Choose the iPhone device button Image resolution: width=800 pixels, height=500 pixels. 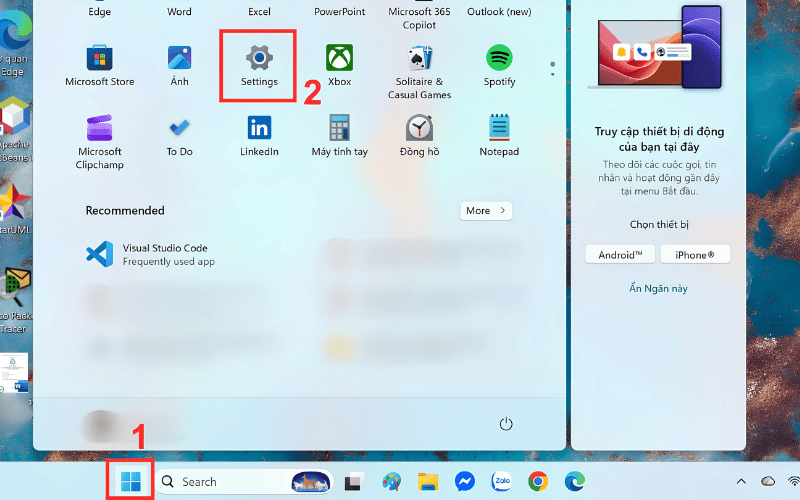695,255
